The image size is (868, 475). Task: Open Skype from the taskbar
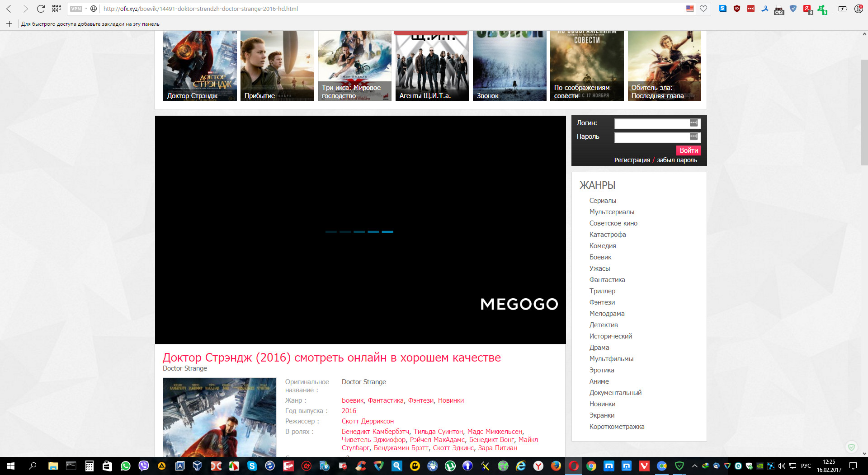[x=252, y=466]
